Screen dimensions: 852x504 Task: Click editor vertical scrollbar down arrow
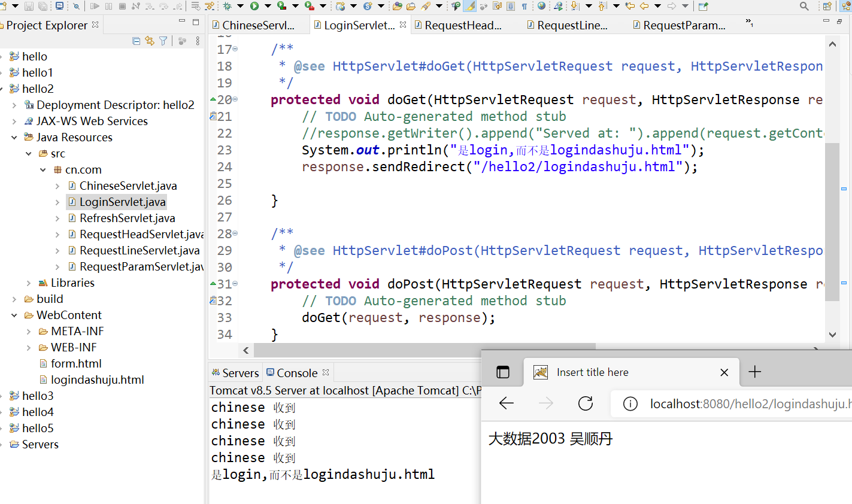tap(832, 335)
